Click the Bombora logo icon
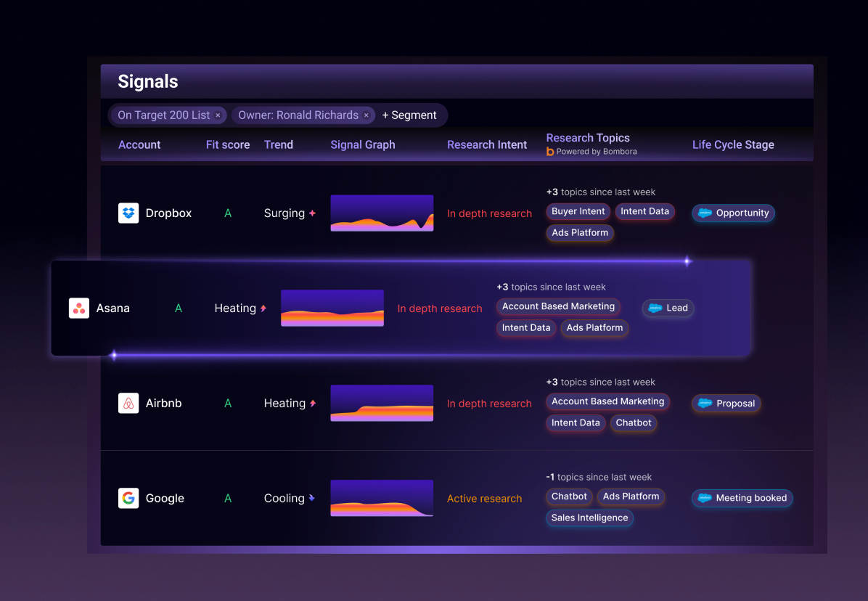 549,152
